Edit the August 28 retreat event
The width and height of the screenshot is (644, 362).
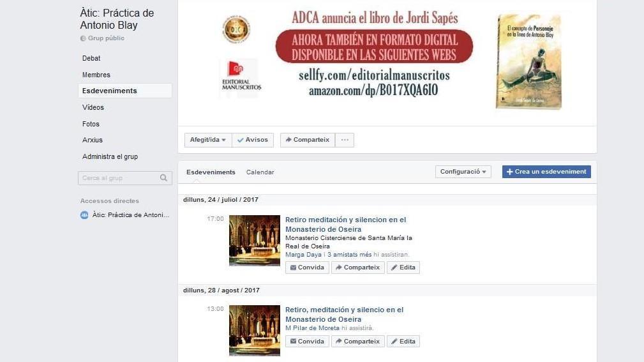[403, 342]
